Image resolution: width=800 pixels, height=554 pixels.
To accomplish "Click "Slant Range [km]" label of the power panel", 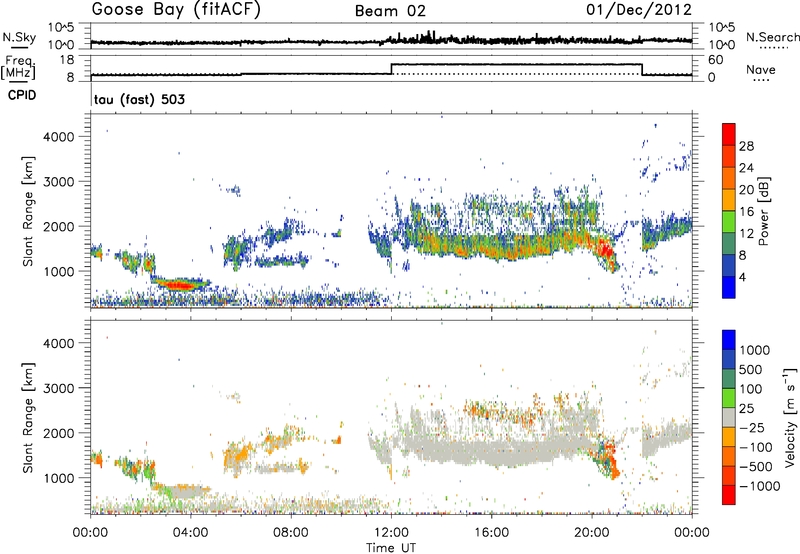I will pos(28,211).
